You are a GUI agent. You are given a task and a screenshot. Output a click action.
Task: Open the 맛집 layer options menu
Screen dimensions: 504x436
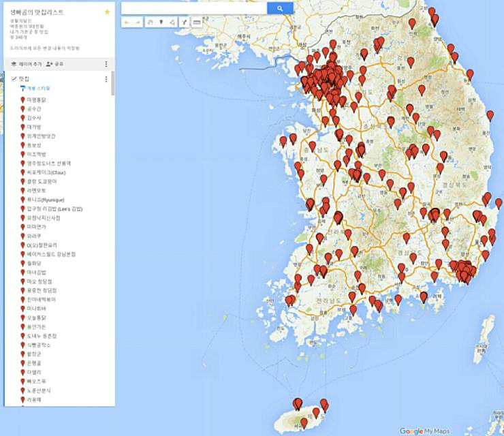click(106, 79)
